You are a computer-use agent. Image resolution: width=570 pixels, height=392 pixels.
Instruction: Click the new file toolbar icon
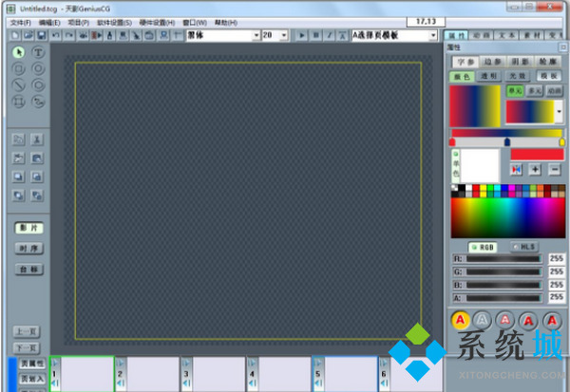(16, 35)
